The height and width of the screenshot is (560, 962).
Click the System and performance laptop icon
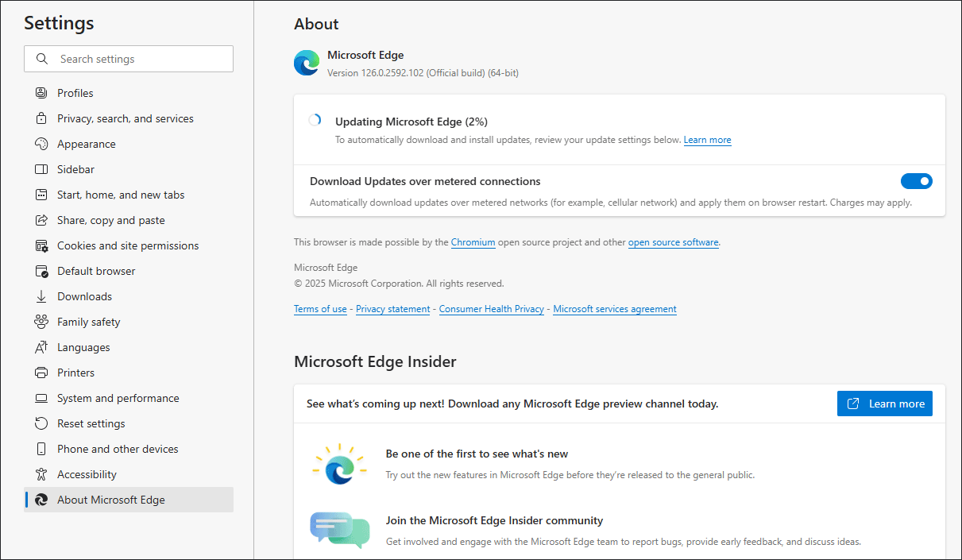point(41,398)
